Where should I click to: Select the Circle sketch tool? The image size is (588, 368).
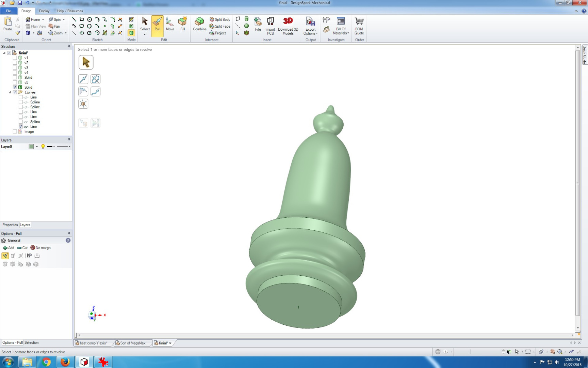[x=89, y=19]
